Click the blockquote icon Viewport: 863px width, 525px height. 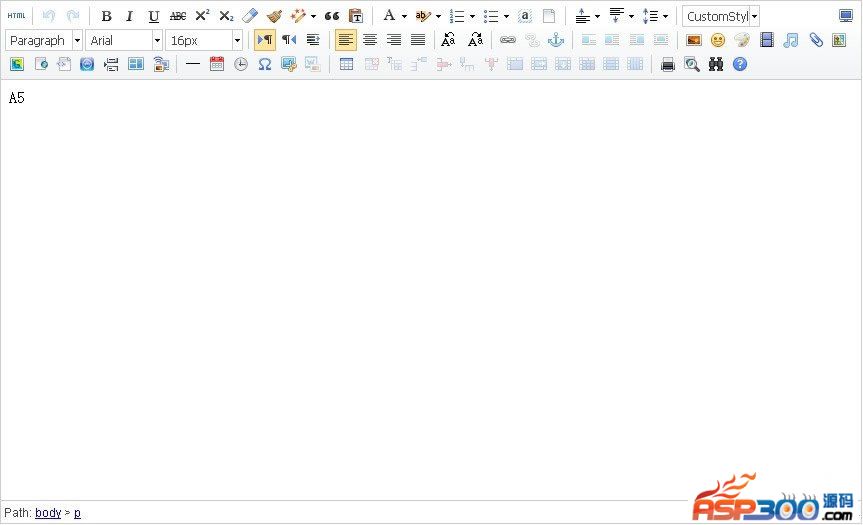point(332,16)
